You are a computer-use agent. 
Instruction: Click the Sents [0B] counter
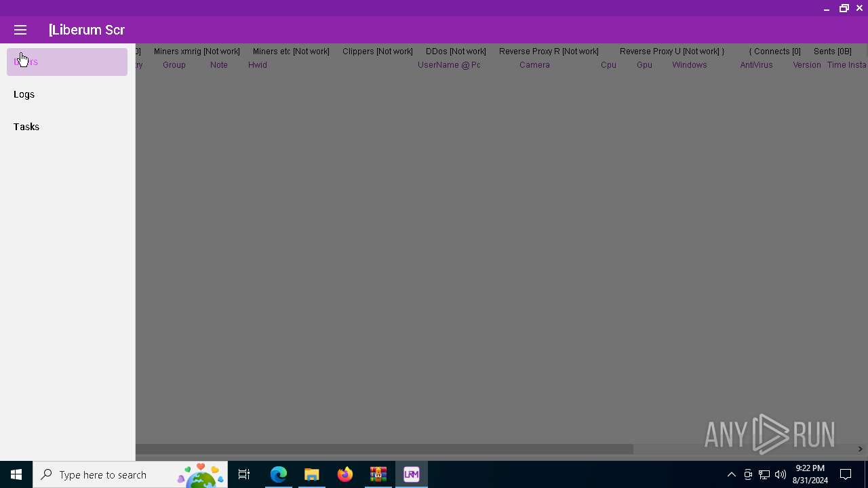tap(833, 52)
